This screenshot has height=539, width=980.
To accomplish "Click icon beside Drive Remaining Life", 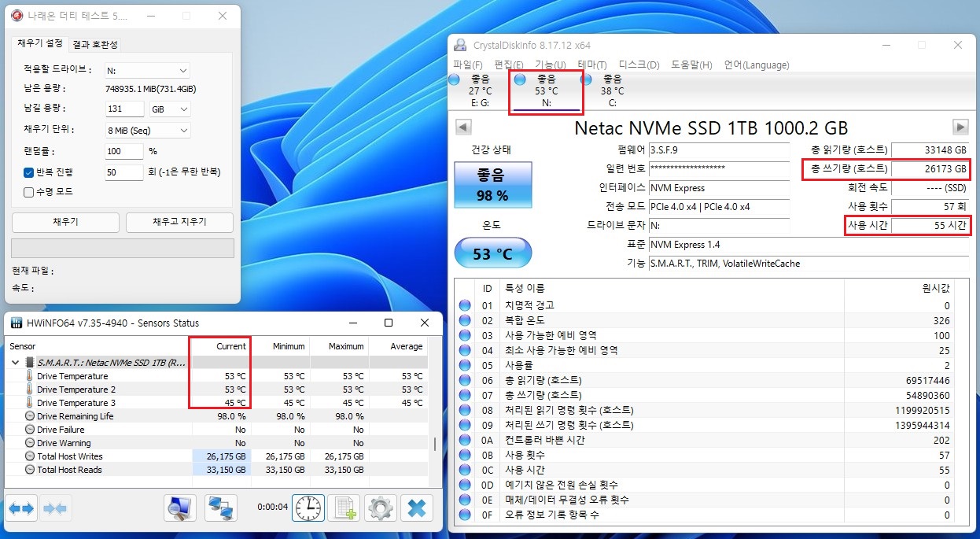I will click(30, 416).
